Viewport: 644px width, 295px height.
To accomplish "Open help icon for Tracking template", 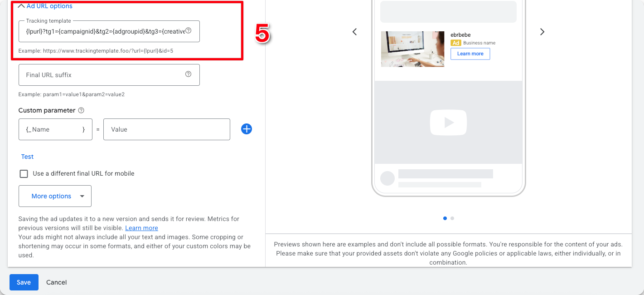I will click(x=189, y=31).
